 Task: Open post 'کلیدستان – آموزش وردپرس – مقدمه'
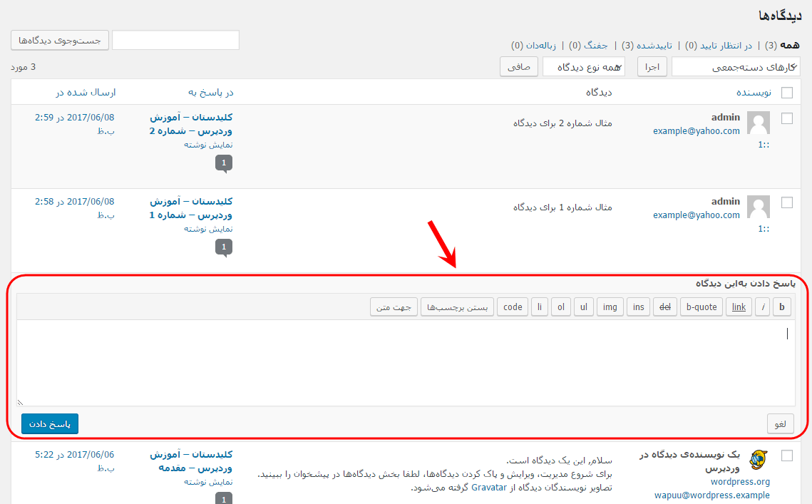191,461
